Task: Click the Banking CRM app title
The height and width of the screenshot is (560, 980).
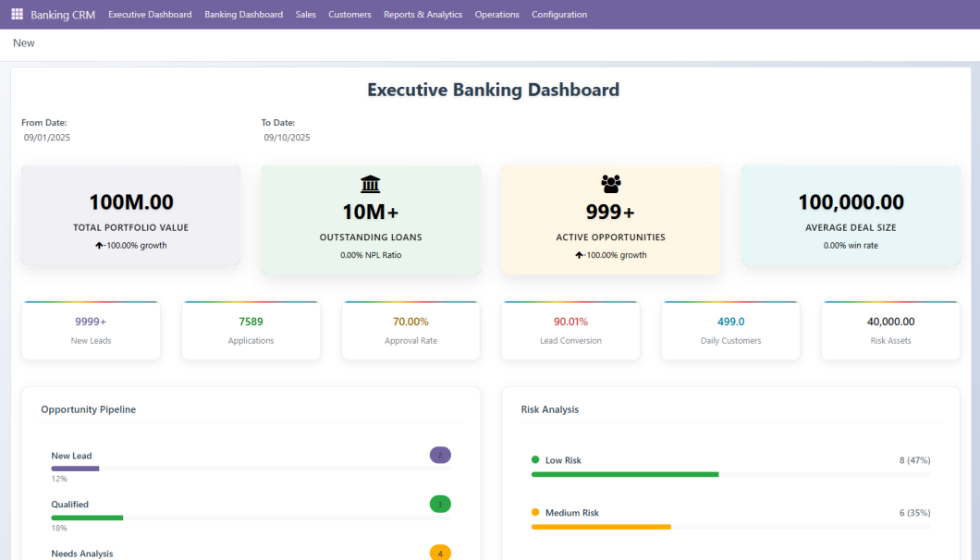Action: pyautogui.click(x=63, y=15)
